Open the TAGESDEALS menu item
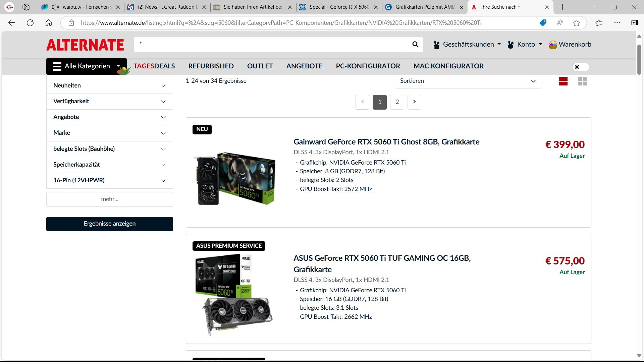The image size is (644, 362). pos(154,66)
